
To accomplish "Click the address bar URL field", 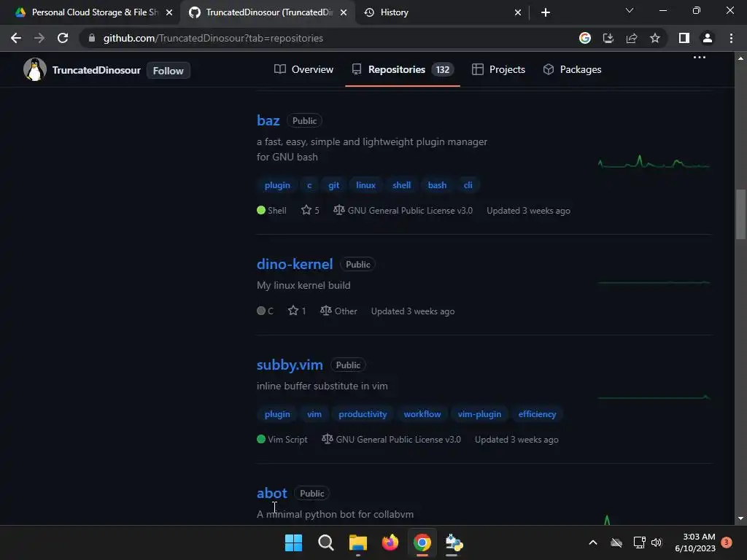I will tap(329, 38).
